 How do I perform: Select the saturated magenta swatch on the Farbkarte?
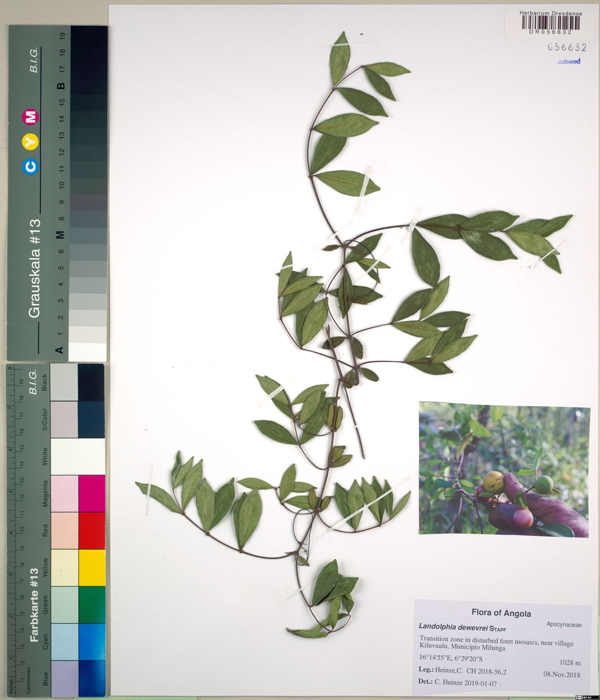pos(91,493)
